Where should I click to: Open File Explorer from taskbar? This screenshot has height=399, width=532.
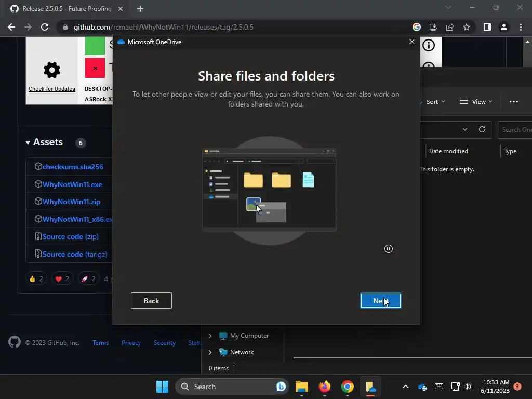tap(302, 387)
